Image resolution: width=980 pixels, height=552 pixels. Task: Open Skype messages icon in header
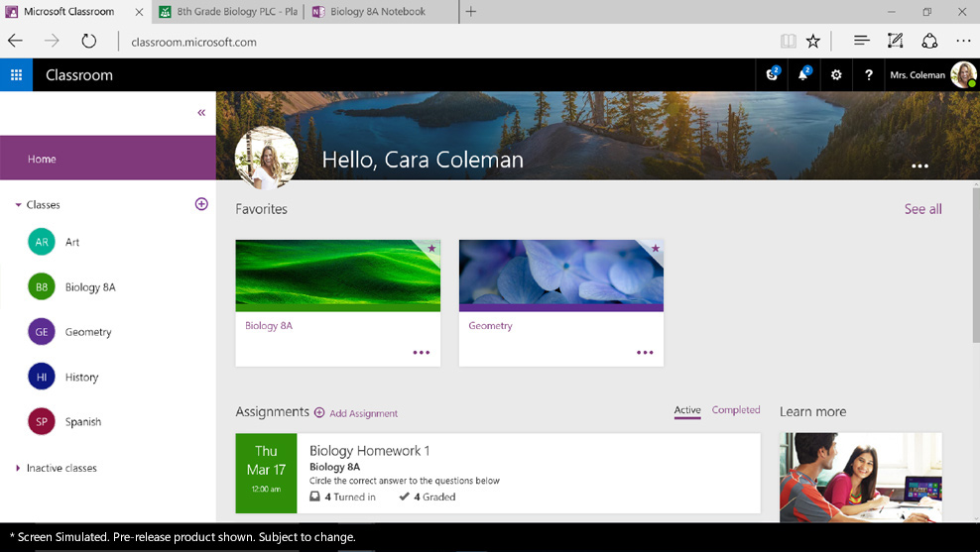point(773,74)
